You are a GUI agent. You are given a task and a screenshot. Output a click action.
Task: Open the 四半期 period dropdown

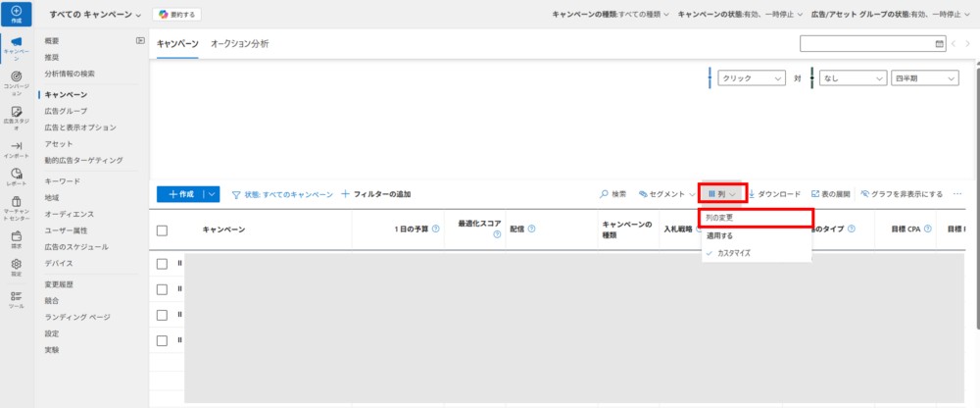(x=924, y=77)
